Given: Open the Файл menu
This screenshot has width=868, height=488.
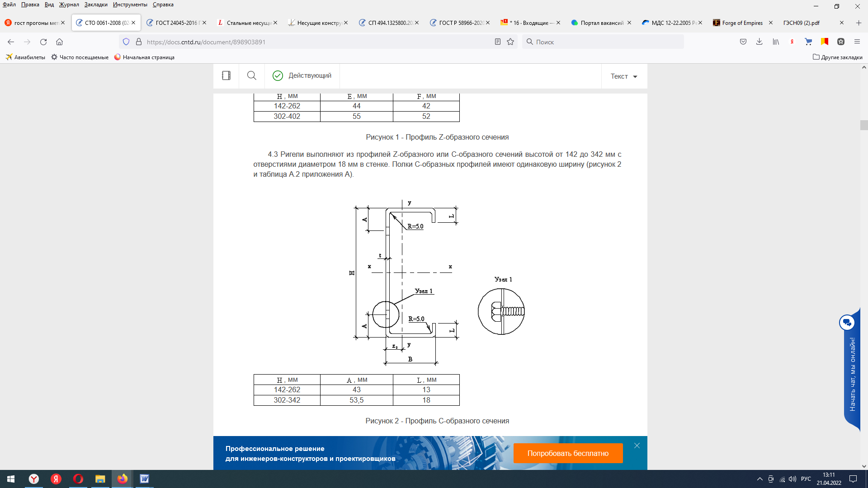Looking at the screenshot, I should [9, 5].
